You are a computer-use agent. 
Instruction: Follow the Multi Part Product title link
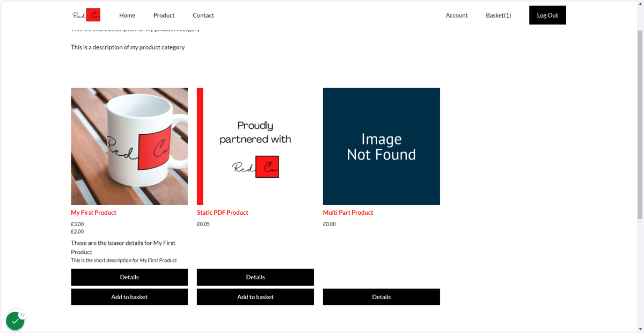click(348, 213)
